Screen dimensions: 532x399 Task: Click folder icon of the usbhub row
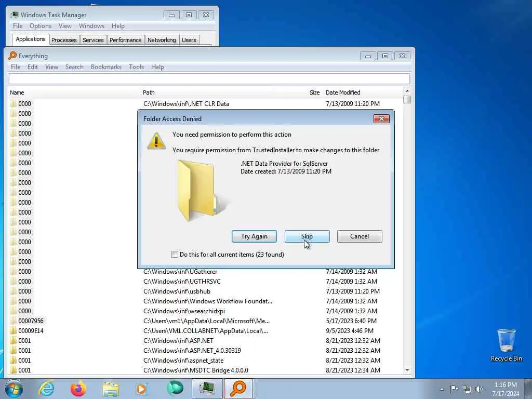pyautogui.click(x=13, y=291)
